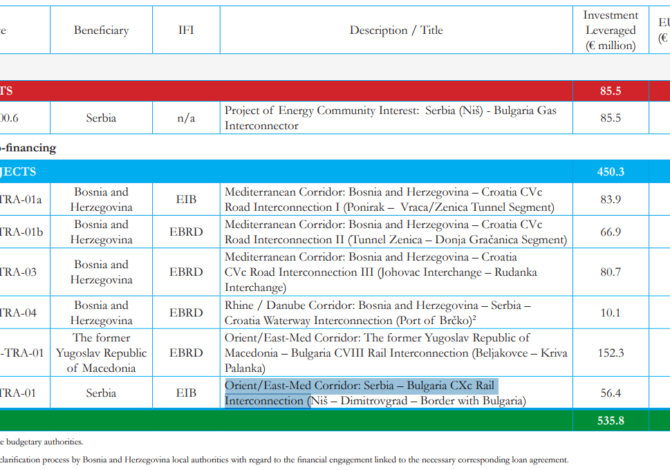Click the Tunnel Zenica – Donja Gračanica description
Viewport: 670px width, 470px height.
tap(396, 232)
